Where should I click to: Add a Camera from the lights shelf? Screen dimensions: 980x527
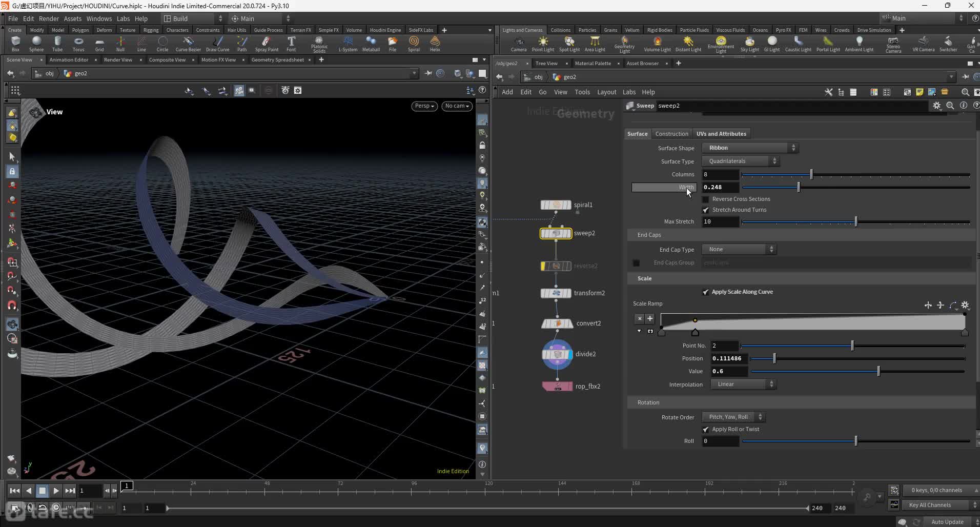519,44
